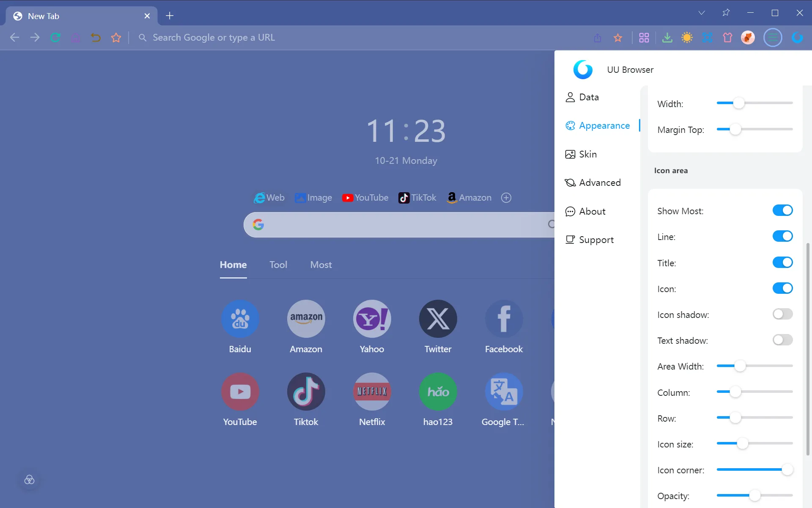Image resolution: width=812 pixels, height=508 pixels.
Task: Toggle the Line switch off
Action: [782, 236]
